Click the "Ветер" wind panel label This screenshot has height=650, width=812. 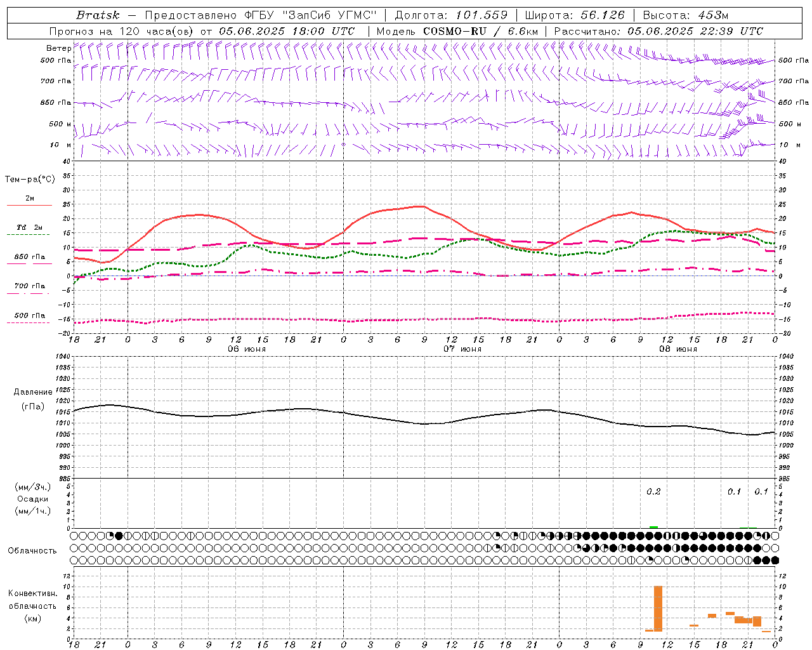click(x=58, y=48)
